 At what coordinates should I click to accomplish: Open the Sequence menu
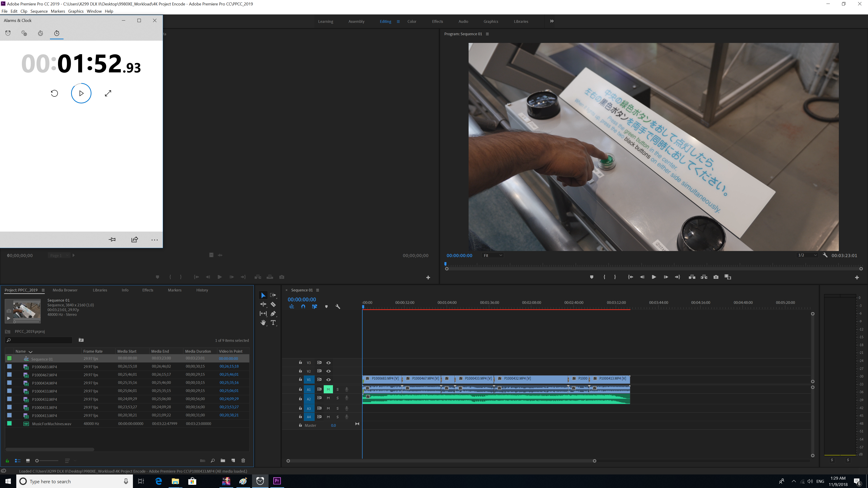(39, 11)
